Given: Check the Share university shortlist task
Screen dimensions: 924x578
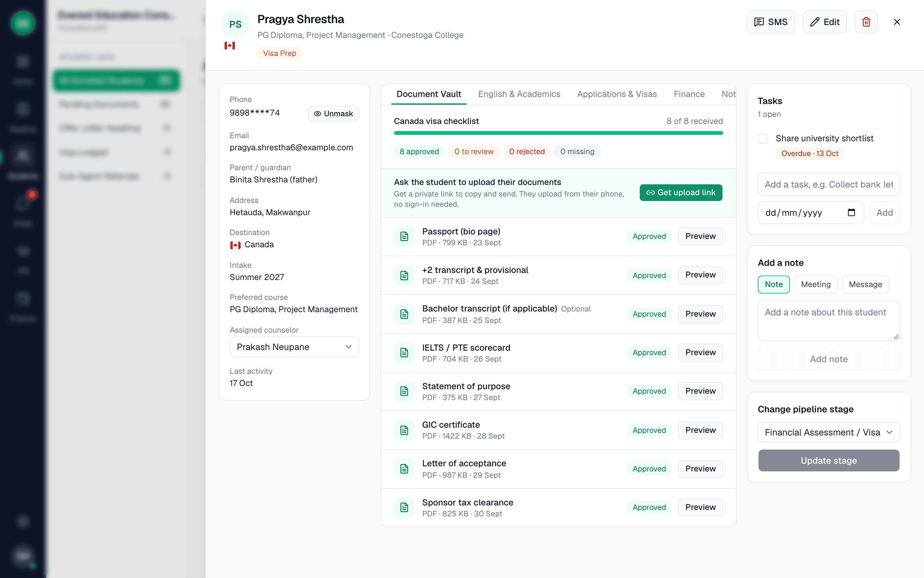Looking at the screenshot, I should (x=763, y=138).
